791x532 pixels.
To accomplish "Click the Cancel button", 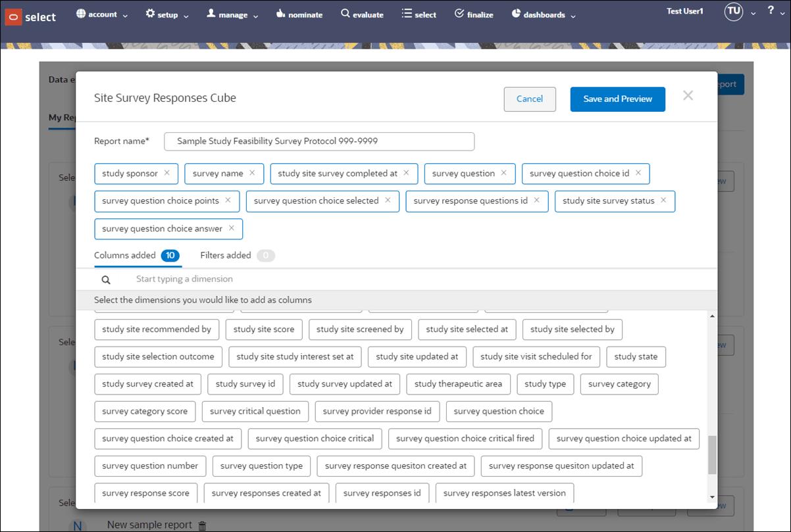I will [529, 99].
